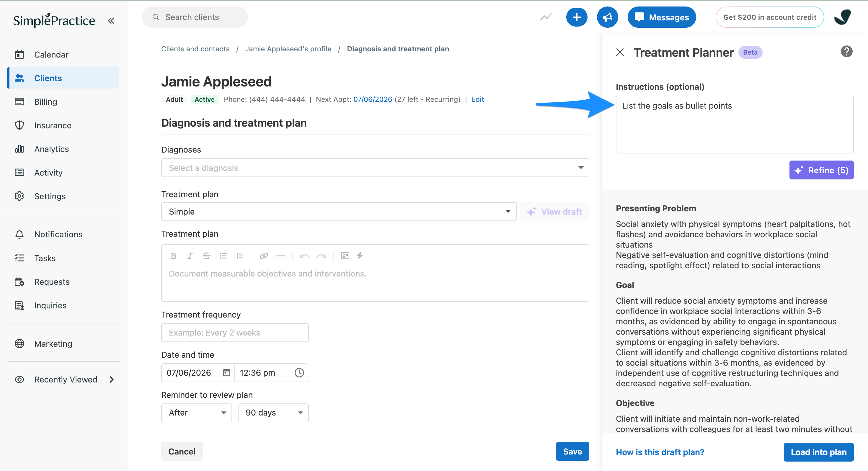Click View draft button
The width and height of the screenshot is (868, 471).
coord(555,212)
